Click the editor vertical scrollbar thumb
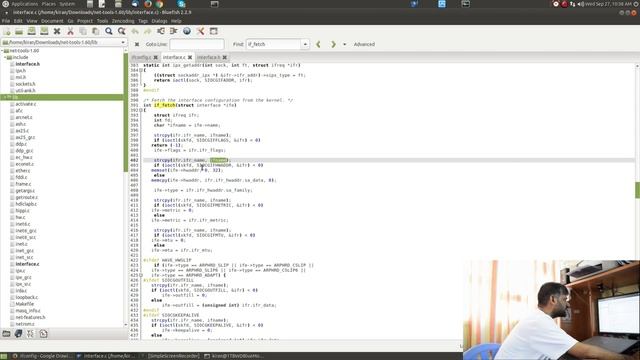The width and height of the screenshot is (640, 360). coord(637,190)
